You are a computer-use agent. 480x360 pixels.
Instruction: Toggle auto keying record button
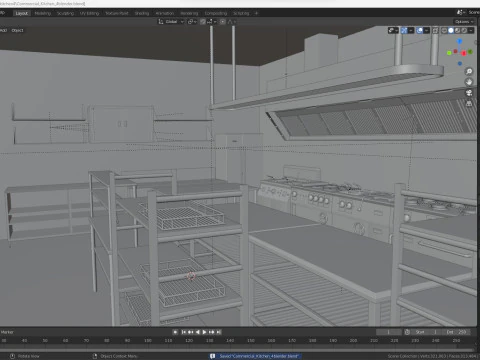pyautogui.click(x=175, y=332)
